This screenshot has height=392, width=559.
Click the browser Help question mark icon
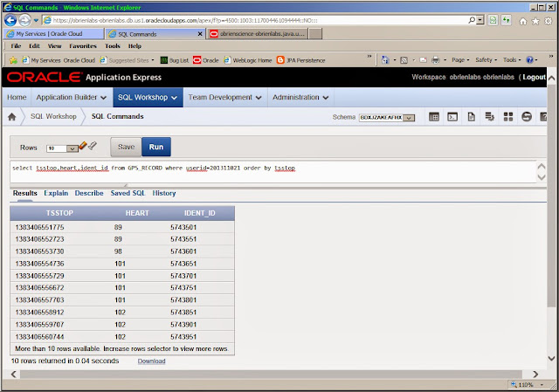pos(530,60)
